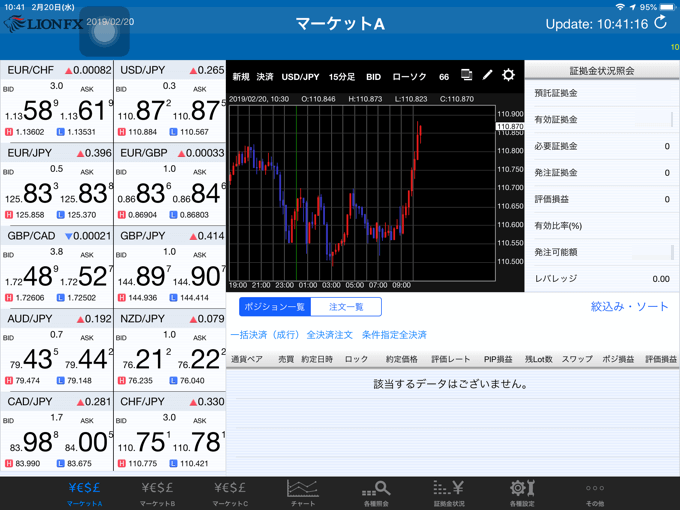The height and width of the screenshot is (510, 680).
Task: Open chart settings gear icon
Action: point(508,76)
